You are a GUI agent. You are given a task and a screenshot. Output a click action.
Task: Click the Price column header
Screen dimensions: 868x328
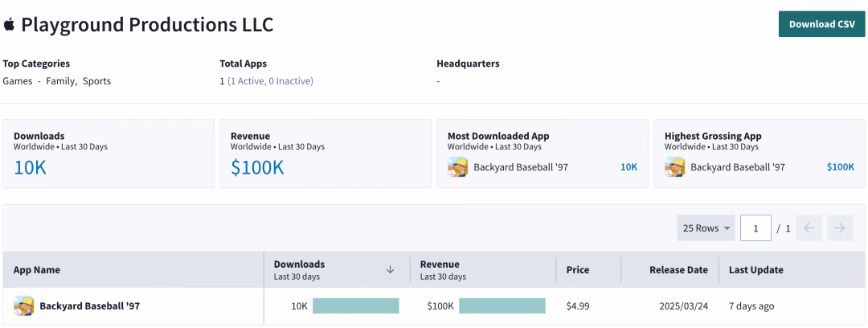(588, 270)
